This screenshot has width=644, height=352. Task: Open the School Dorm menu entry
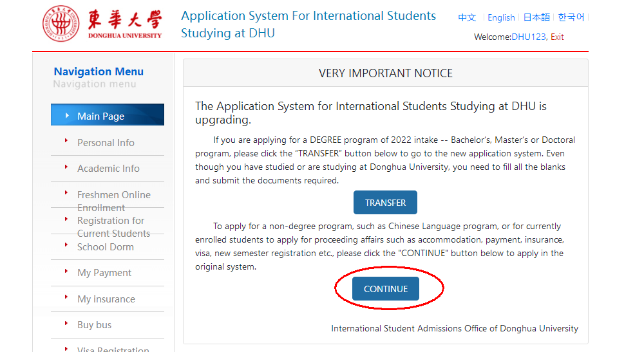(105, 247)
